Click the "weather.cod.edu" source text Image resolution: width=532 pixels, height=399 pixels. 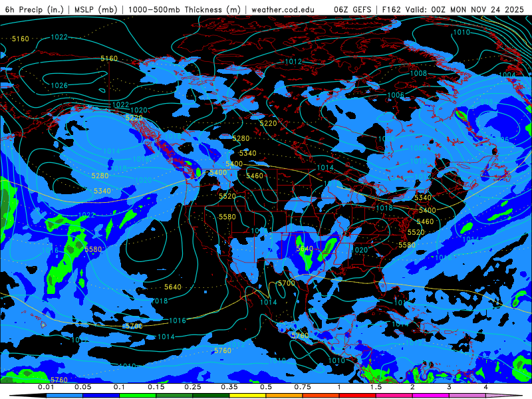tap(283, 9)
